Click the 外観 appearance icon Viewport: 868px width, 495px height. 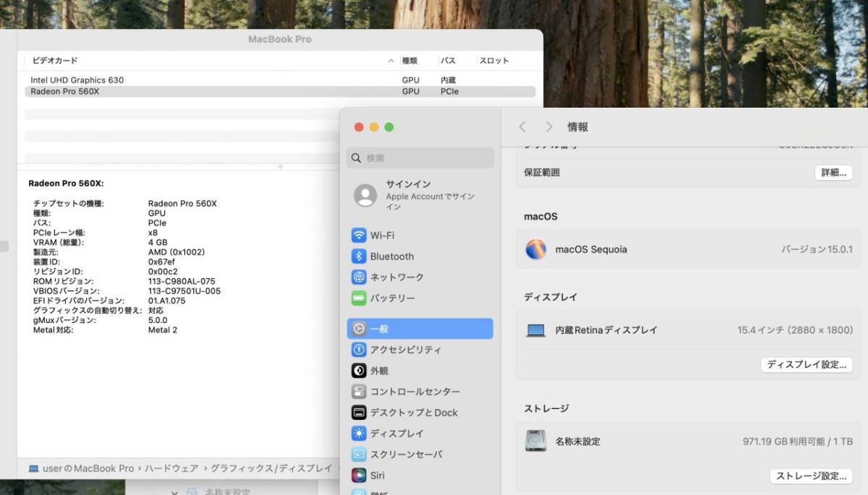(x=359, y=371)
